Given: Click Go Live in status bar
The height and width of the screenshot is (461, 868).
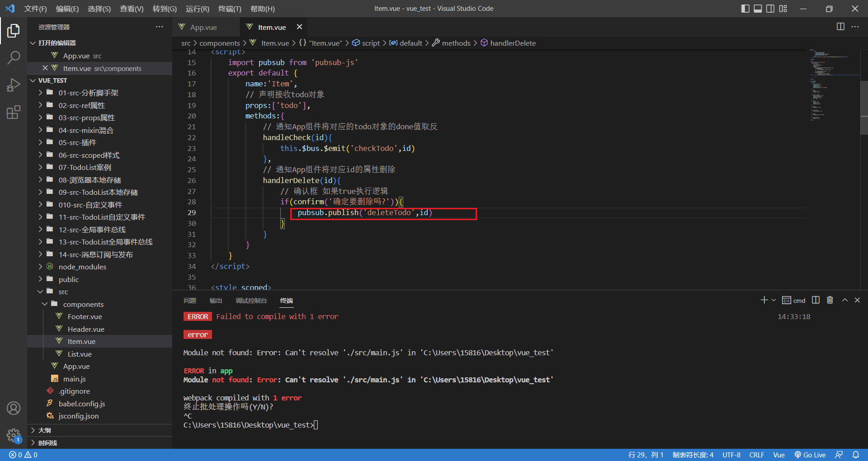Looking at the screenshot, I should tap(810, 455).
